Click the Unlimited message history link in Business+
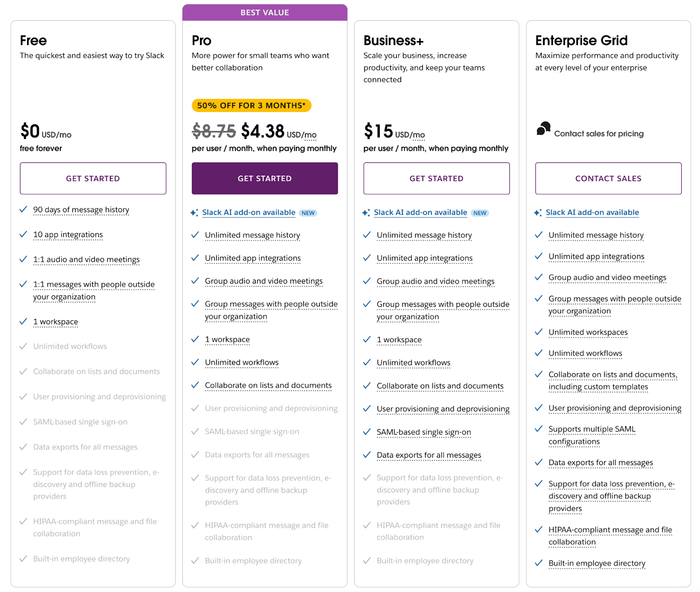Viewport: 700px width, 592px height. click(x=423, y=235)
